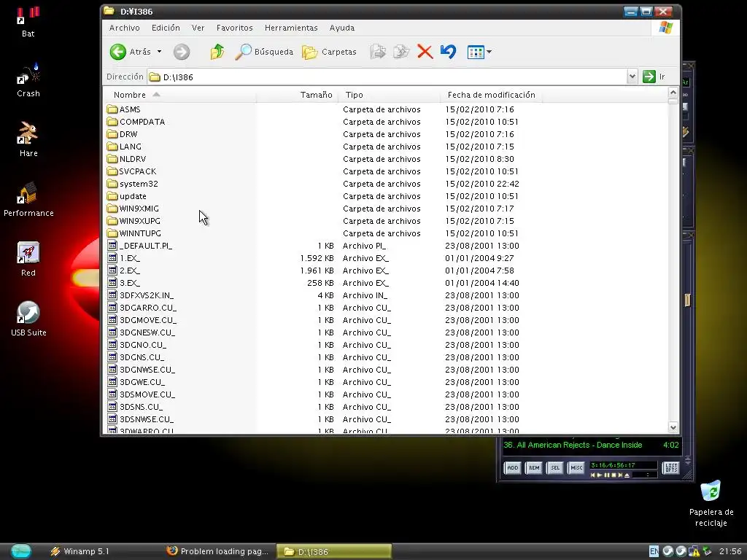Sort by the Tamaño column header
The image size is (747, 560).
click(x=297, y=95)
